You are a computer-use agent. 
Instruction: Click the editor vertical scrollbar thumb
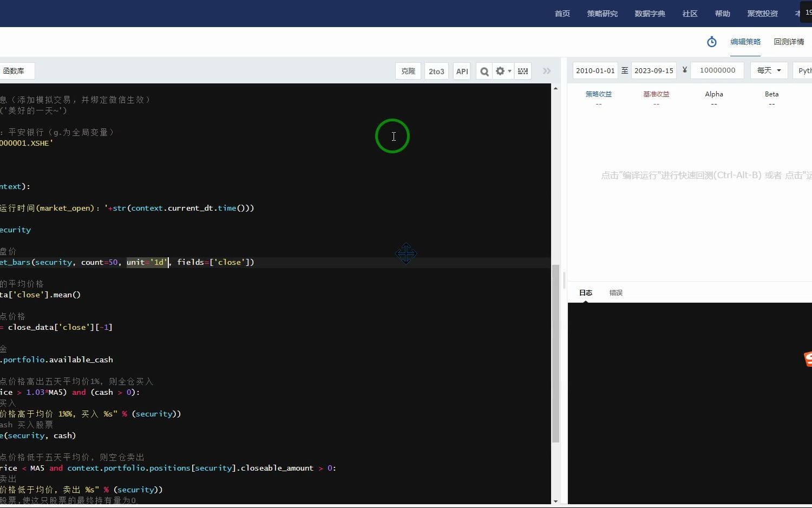point(555,353)
